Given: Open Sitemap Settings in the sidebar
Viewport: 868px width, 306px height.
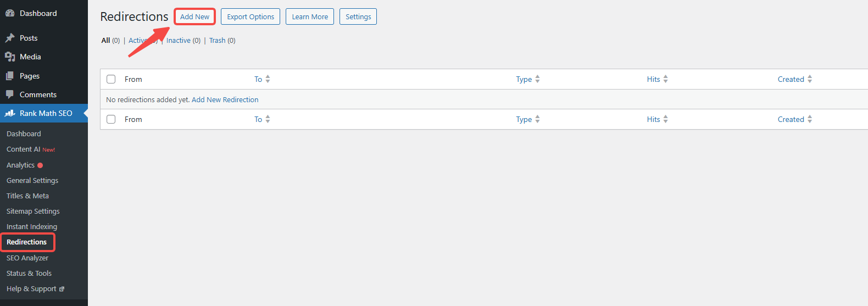Looking at the screenshot, I should tap(33, 211).
